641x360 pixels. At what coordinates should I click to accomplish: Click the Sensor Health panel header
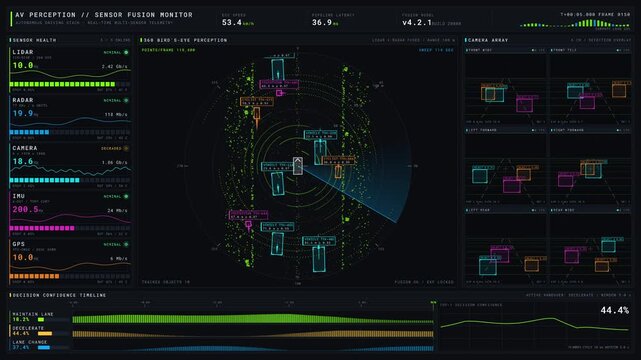coord(69,40)
